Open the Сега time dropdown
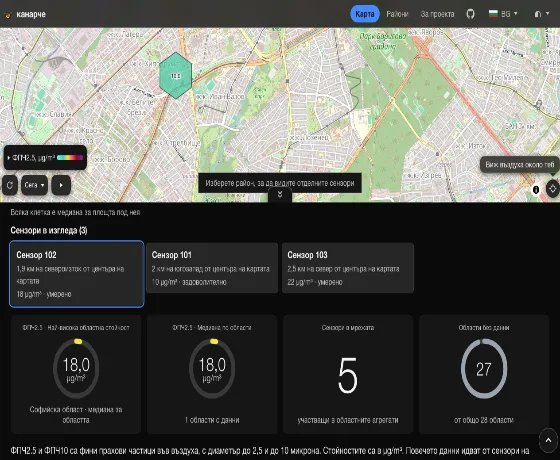Viewport: 560px width, 460px height. click(x=34, y=185)
